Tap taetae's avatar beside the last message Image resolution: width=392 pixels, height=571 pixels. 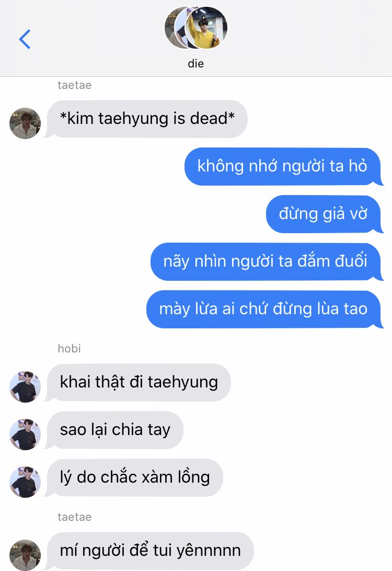tap(25, 555)
